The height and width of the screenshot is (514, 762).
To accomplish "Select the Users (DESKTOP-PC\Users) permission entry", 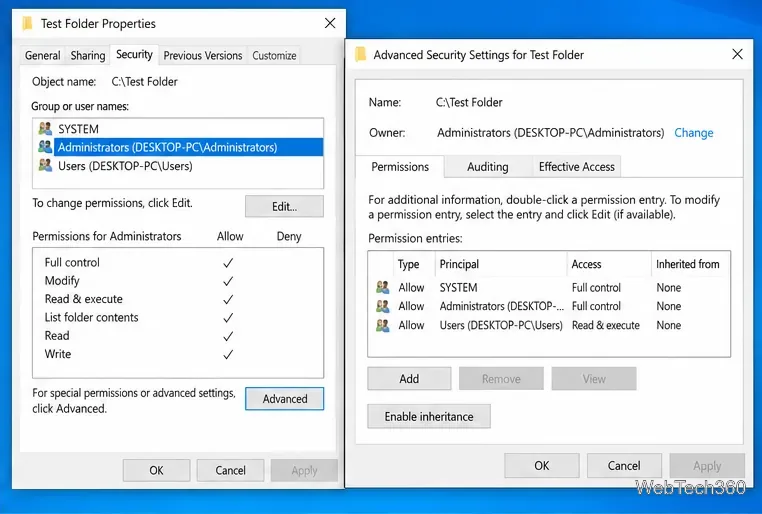I will click(549, 325).
